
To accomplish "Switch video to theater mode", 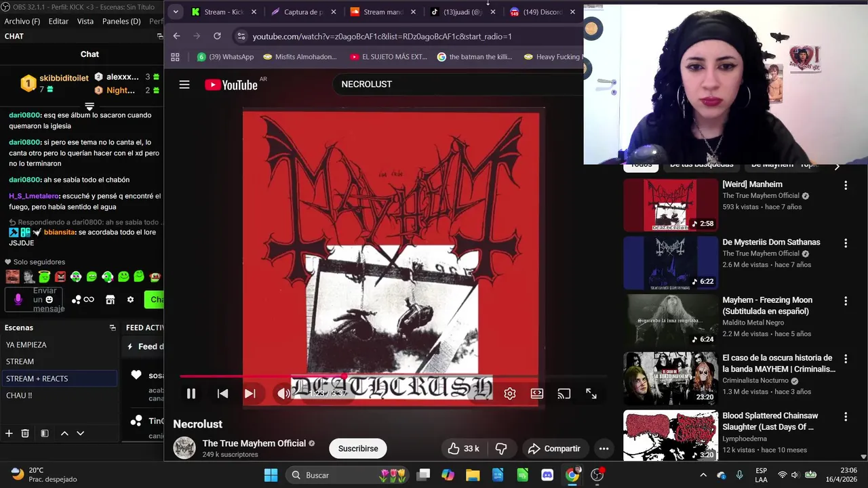I will (x=537, y=394).
